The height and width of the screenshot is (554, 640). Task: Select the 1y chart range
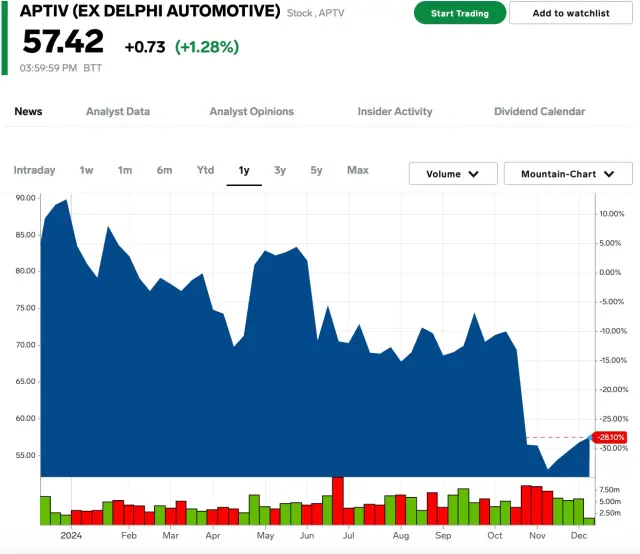coord(244,170)
